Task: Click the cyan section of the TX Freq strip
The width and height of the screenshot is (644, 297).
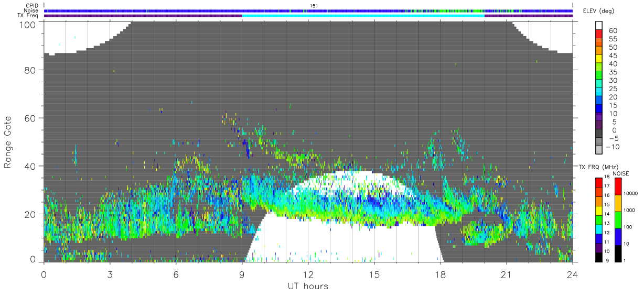Action: tap(363, 16)
